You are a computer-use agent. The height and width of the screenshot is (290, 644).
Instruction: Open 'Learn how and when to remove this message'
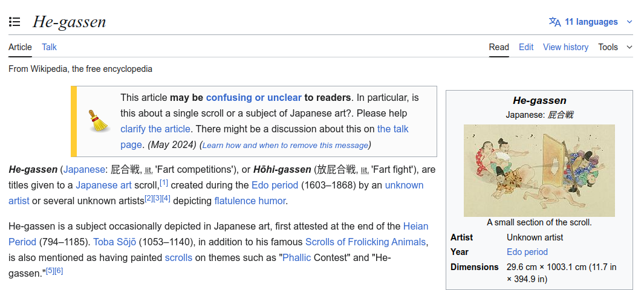[285, 145]
